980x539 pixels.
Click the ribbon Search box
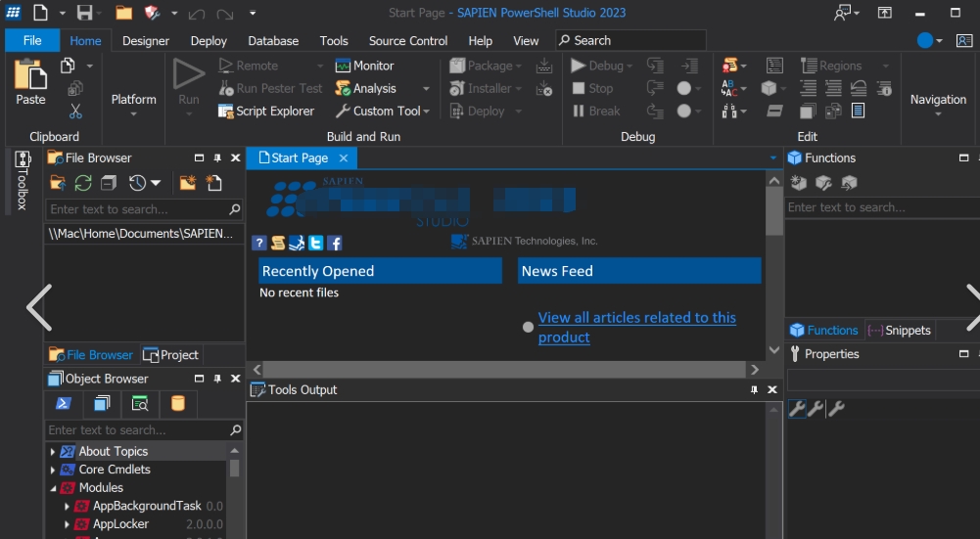tap(630, 41)
